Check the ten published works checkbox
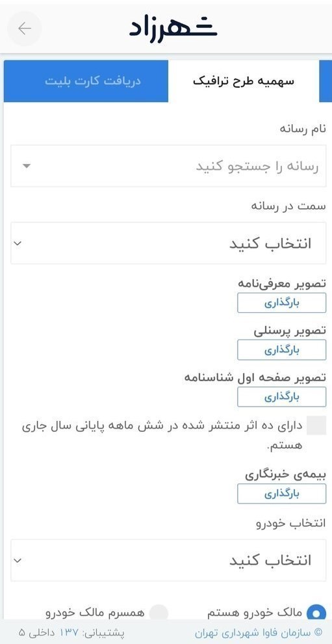332x644 pixels. point(316,425)
